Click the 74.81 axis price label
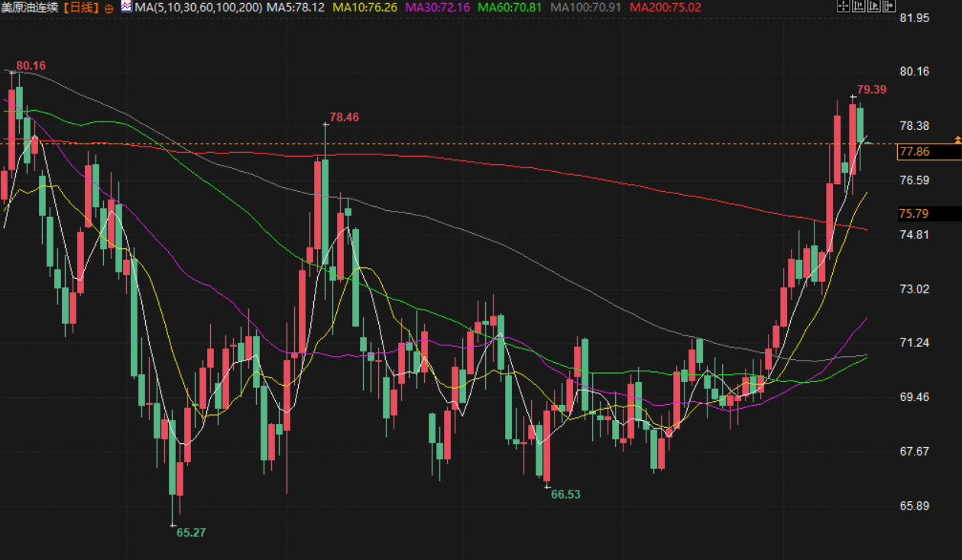The width and height of the screenshot is (962, 560). pos(915,235)
